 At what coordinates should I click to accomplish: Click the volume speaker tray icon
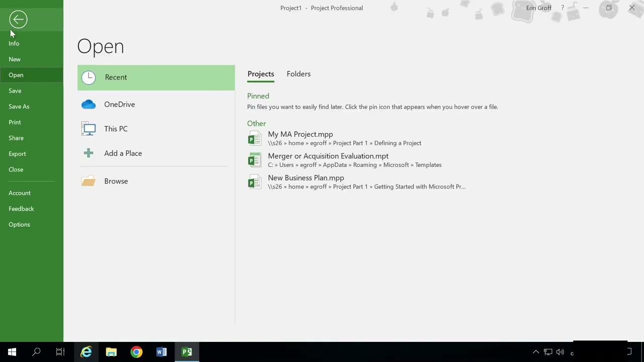(560, 352)
